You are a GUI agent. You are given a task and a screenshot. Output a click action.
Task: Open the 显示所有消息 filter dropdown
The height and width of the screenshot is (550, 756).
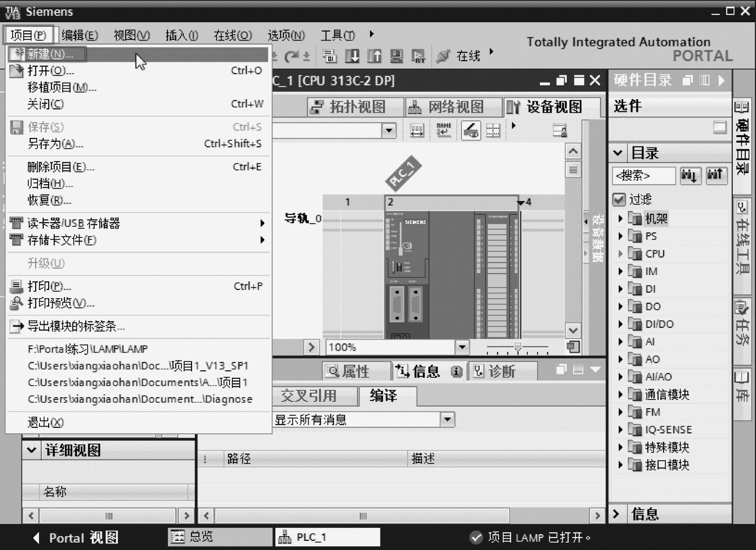tap(447, 419)
